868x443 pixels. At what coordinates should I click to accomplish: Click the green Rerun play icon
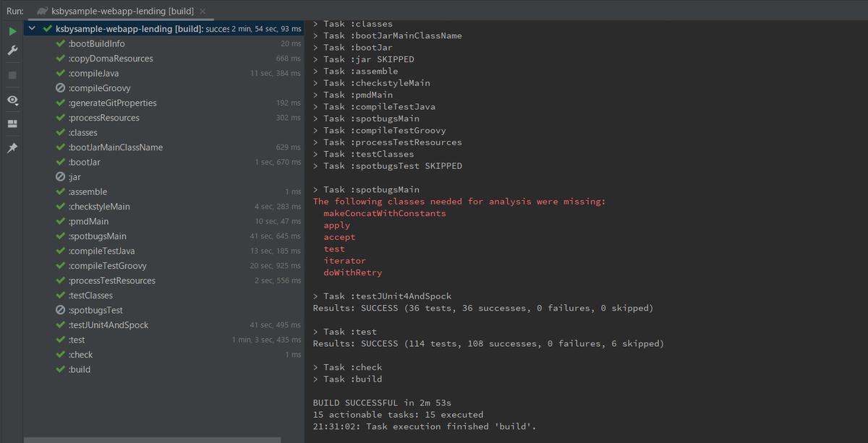12,32
